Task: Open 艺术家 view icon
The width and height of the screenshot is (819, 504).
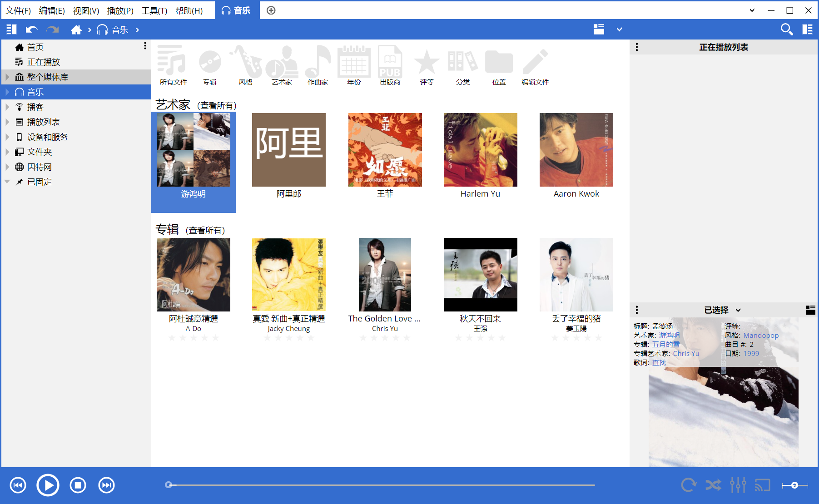Action: click(282, 65)
